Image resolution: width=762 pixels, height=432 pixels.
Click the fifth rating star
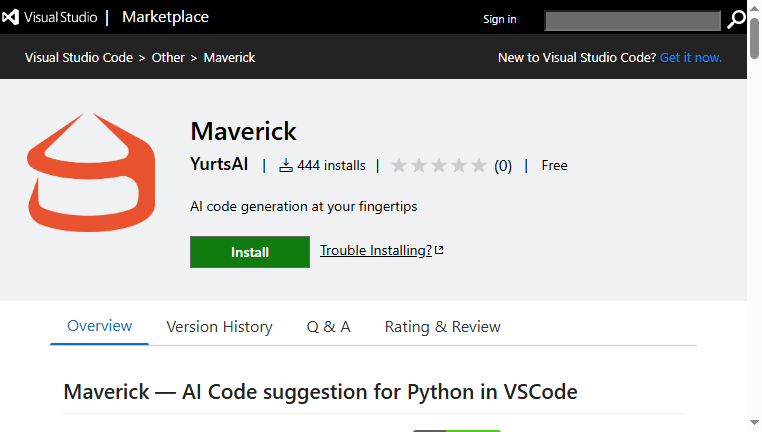(x=479, y=165)
